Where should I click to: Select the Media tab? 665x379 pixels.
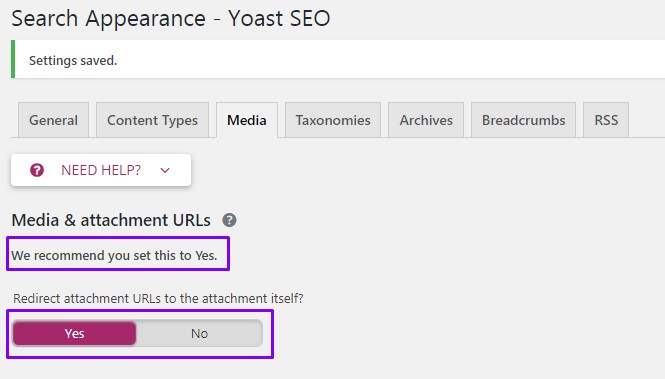pyautogui.click(x=247, y=120)
